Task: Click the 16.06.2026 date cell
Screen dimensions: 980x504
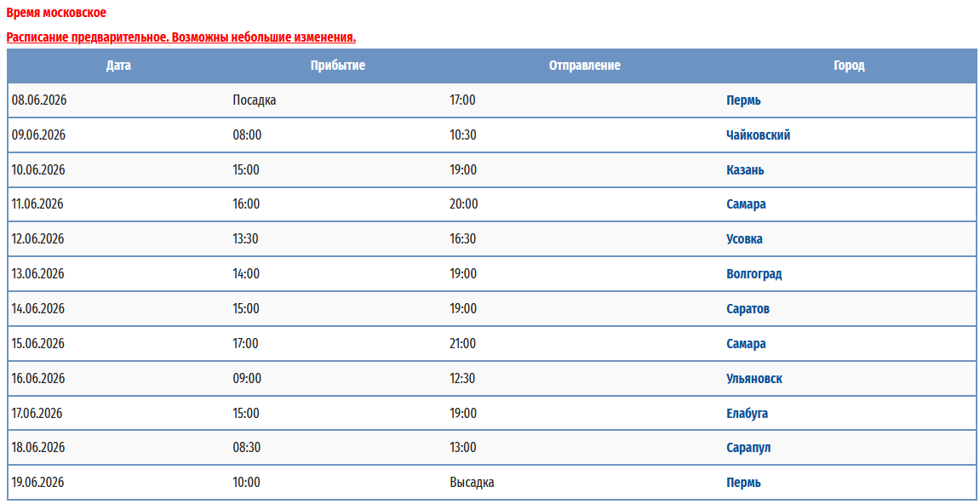Action: (x=38, y=379)
